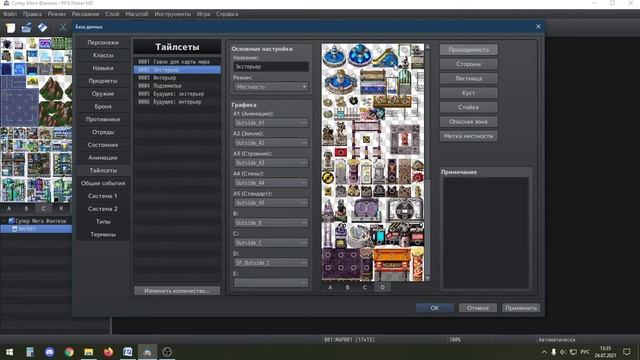The height and width of the screenshot is (360, 640).
Task: Click the New Project toolbar icon
Action: click(x=10, y=28)
